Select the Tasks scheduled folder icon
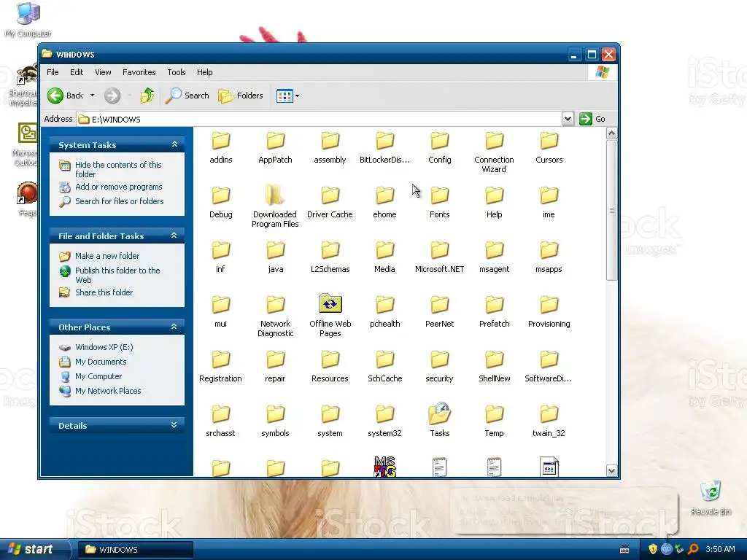 click(439, 413)
